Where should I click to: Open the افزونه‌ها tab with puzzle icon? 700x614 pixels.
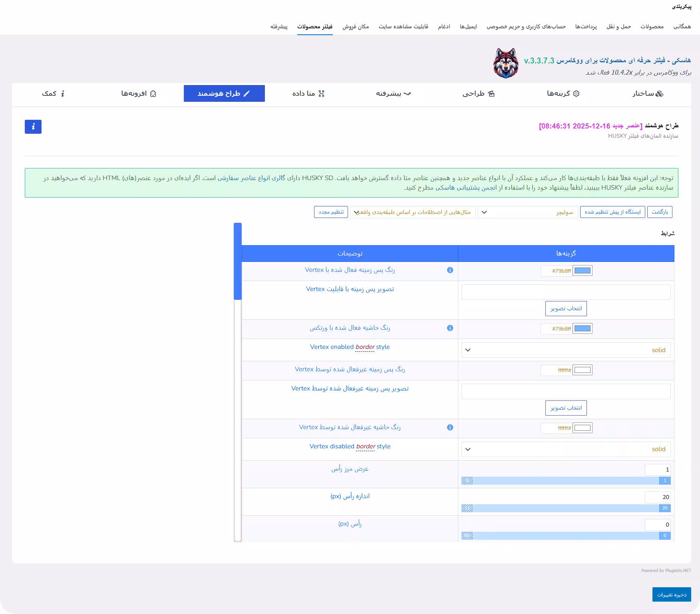coord(139,93)
